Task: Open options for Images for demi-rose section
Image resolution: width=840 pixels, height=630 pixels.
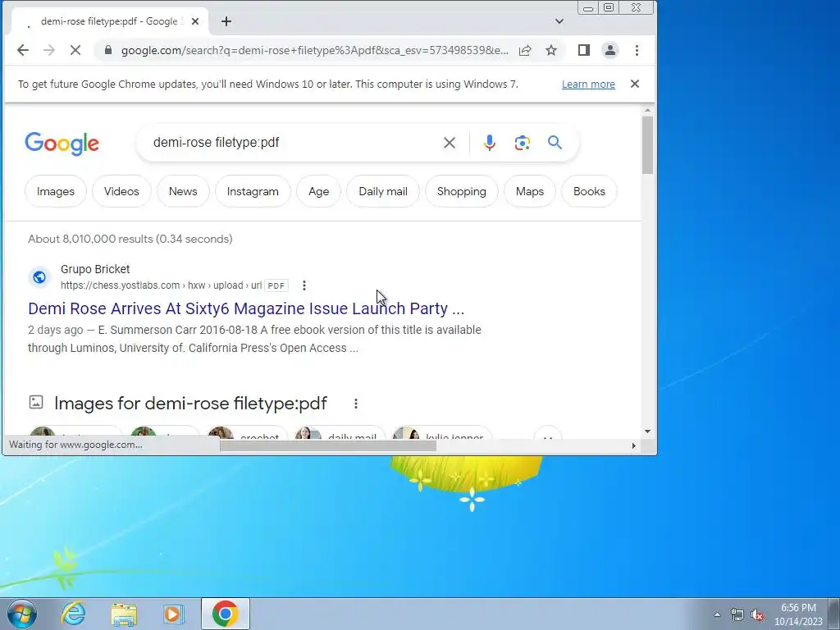Action: coord(356,404)
